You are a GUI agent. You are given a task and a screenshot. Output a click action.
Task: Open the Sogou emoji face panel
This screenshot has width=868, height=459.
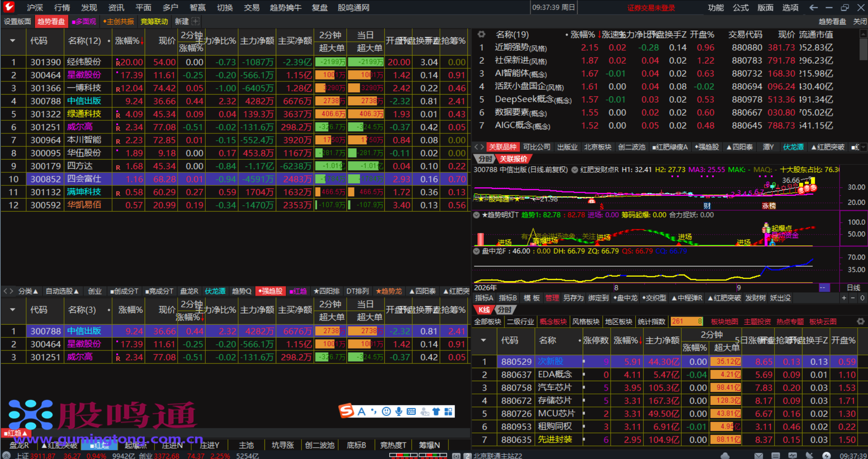click(x=386, y=412)
